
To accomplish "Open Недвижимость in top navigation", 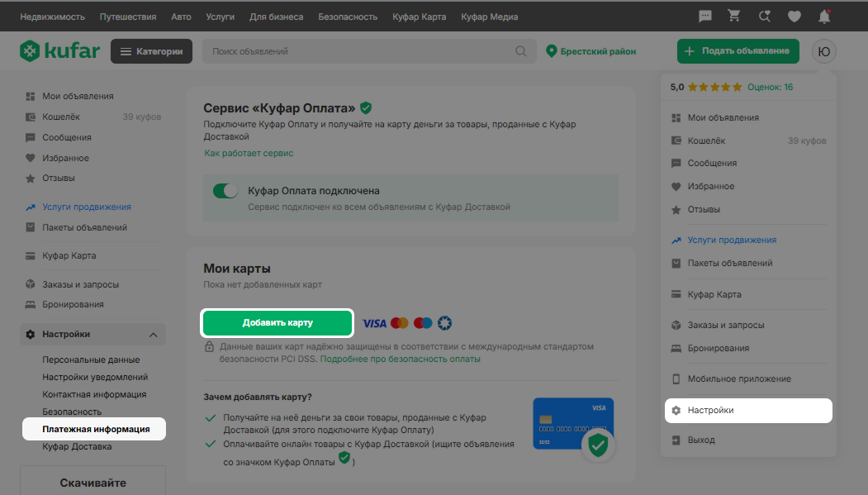I will click(x=53, y=17).
